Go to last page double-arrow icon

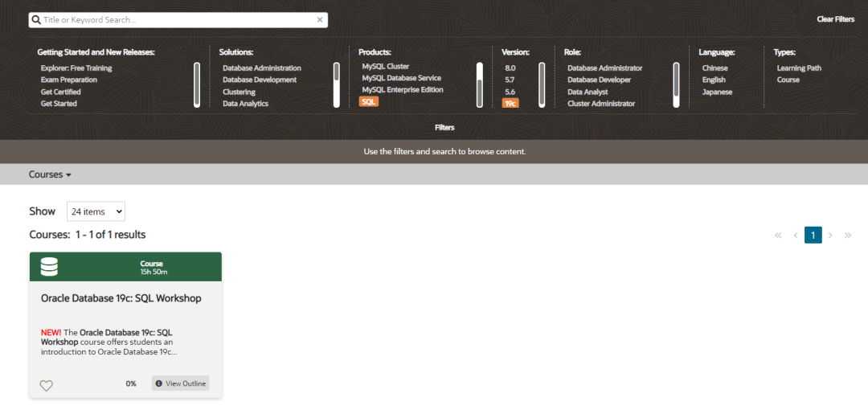848,236
